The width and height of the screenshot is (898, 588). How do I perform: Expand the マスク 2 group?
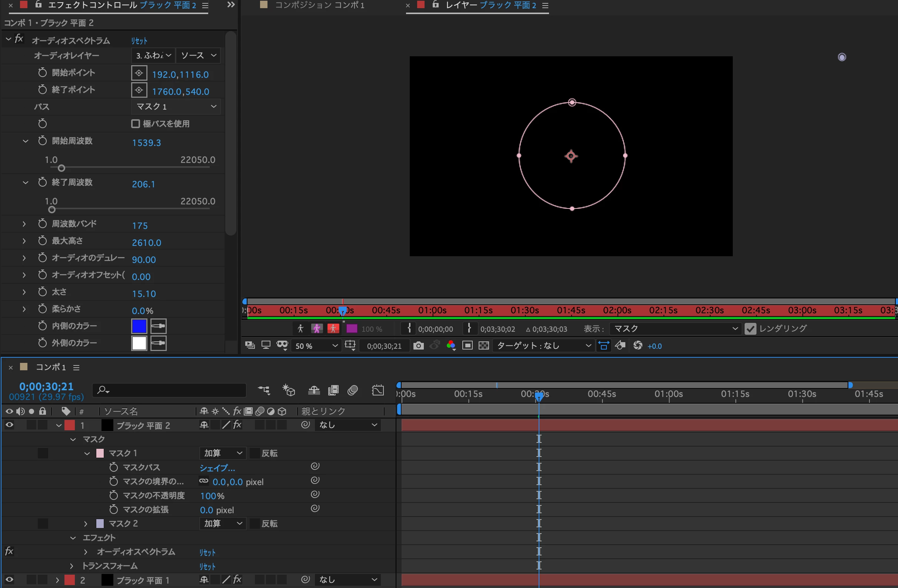pyautogui.click(x=86, y=524)
